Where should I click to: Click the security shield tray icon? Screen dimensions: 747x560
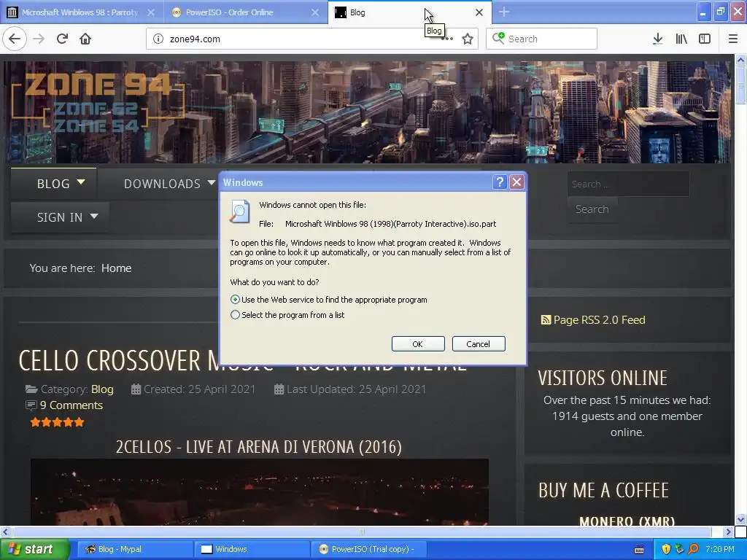tap(666, 549)
